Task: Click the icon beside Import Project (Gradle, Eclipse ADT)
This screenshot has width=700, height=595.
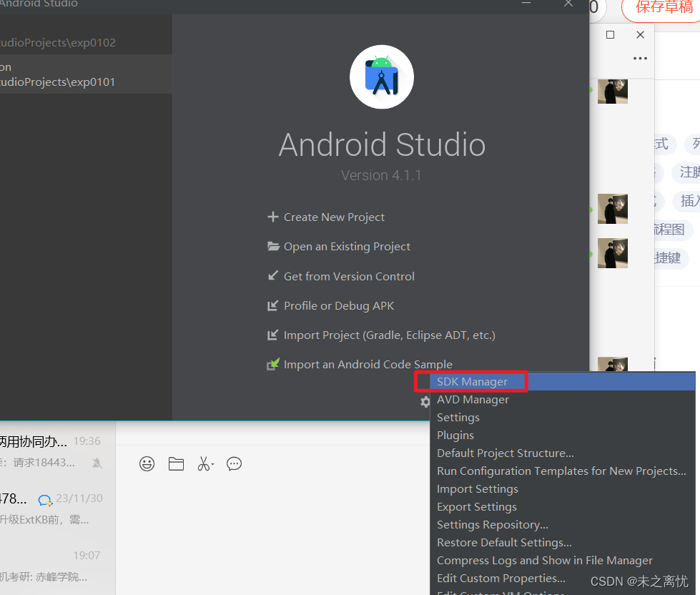Action: click(x=272, y=335)
